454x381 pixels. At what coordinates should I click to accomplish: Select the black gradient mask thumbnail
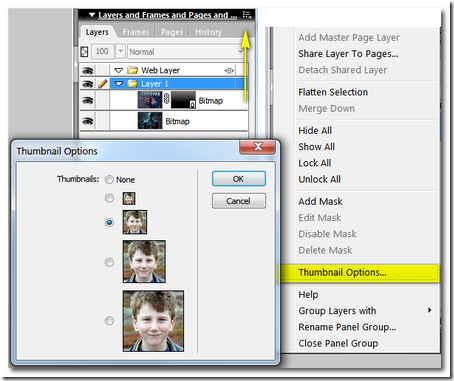(x=183, y=100)
